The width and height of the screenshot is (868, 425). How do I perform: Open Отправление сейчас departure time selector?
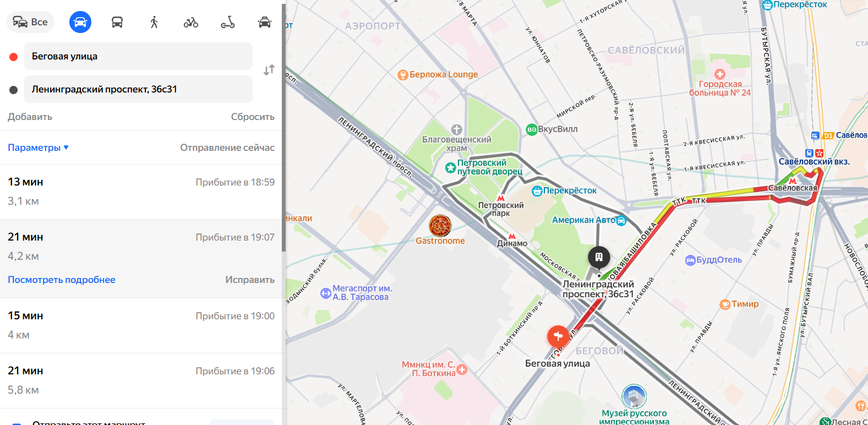(227, 148)
